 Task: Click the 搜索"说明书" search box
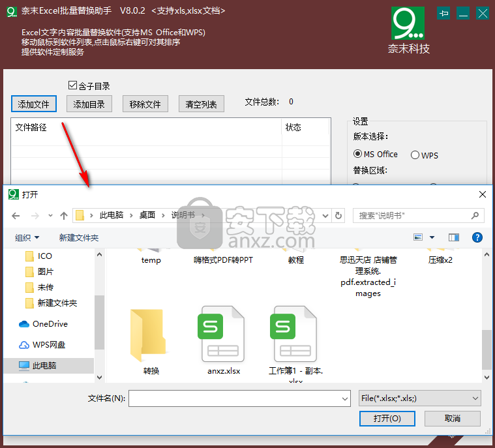coord(418,216)
